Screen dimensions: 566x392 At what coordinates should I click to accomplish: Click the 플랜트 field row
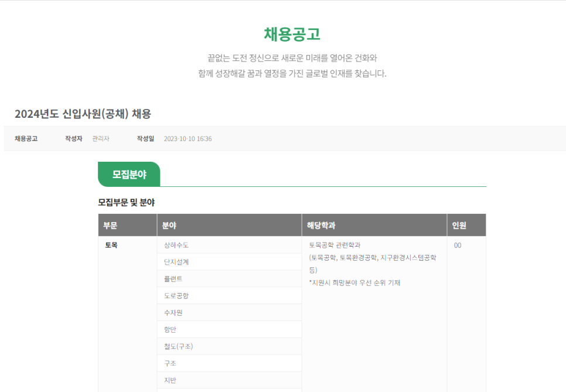pyautogui.click(x=230, y=279)
